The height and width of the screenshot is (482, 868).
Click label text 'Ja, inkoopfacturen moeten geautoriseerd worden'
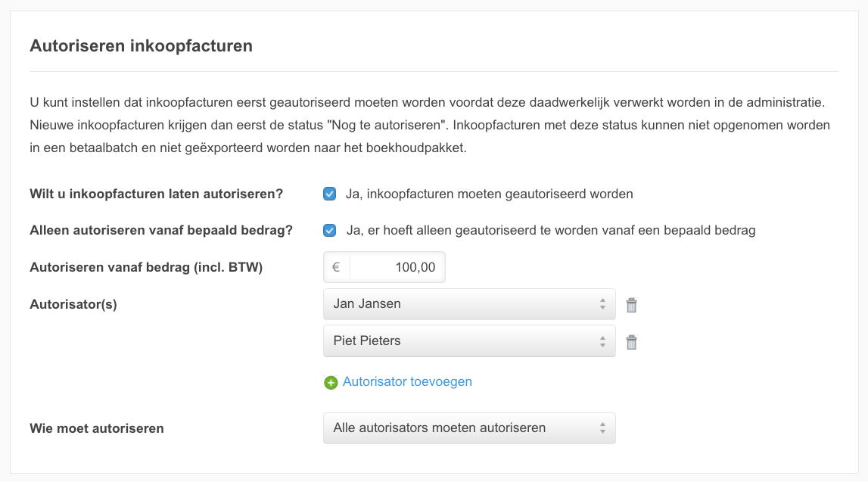489,194
